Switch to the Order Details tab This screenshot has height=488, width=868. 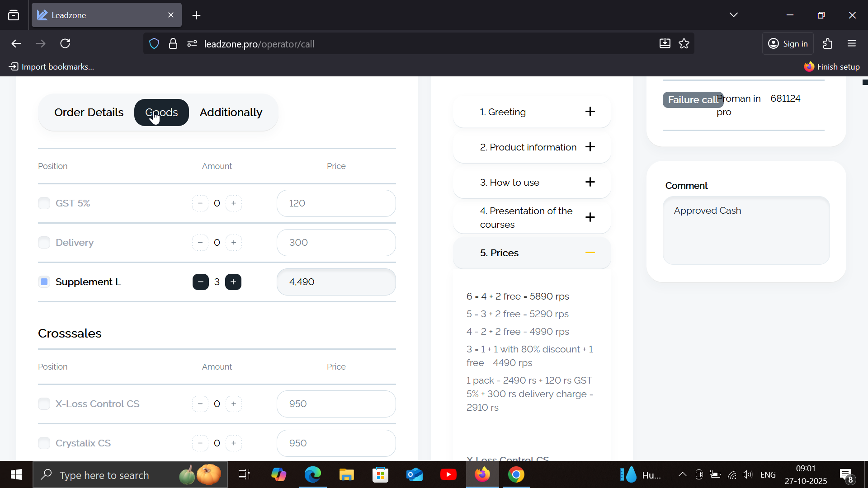[x=89, y=113]
